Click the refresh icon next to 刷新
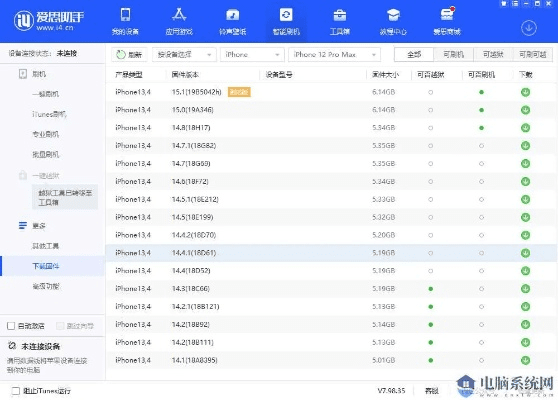 pyautogui.click(x=121, y=54)
